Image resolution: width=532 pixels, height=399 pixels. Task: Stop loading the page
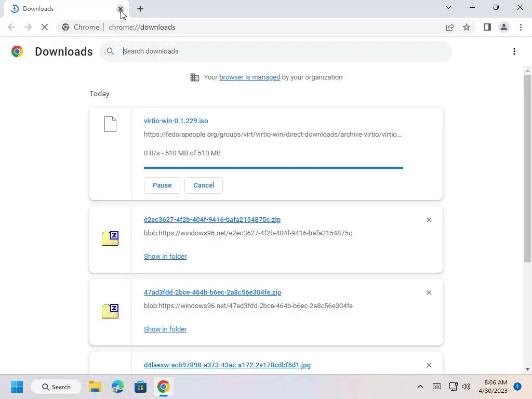pyautogui.click(x=45, y=27)
